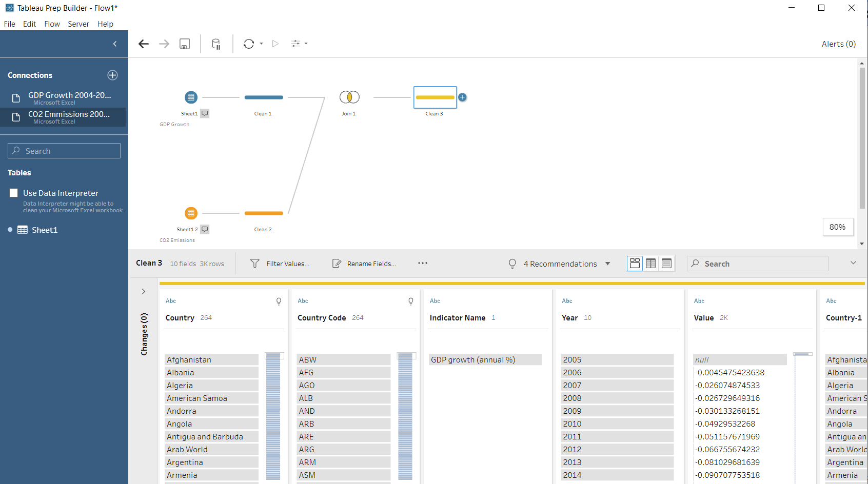Select the GDP Growth Sheet1 input step
Screen dimensions: 868x484
coord(191,97)
